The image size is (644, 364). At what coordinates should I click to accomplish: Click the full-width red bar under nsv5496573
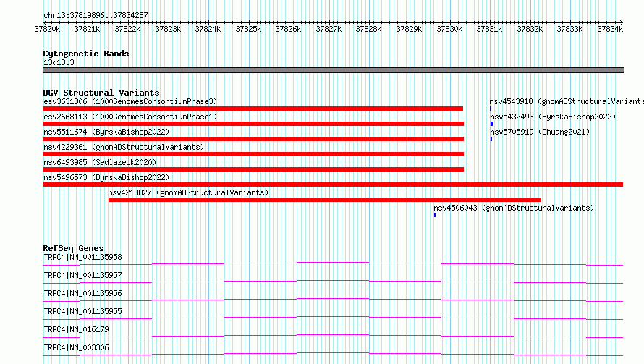(x=333, y=185)
